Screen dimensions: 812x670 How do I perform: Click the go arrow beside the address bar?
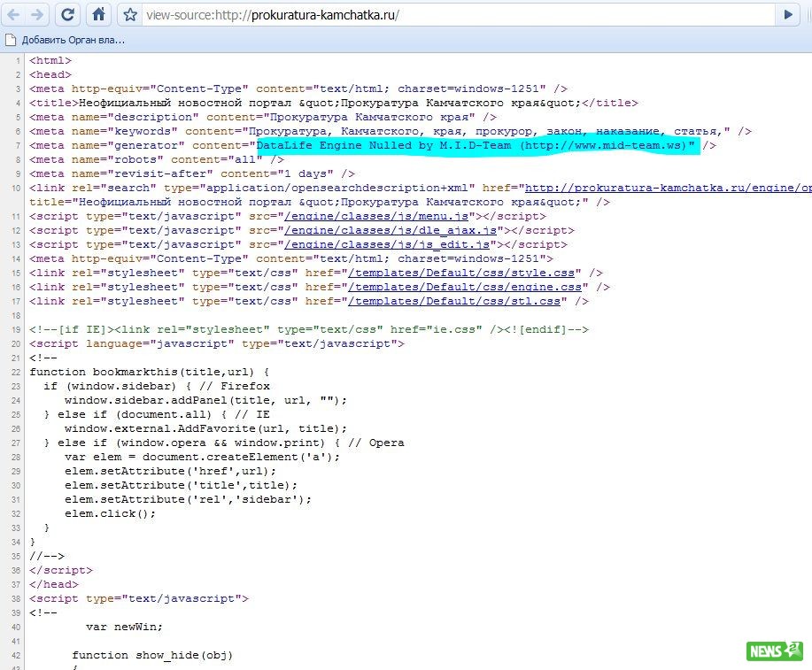[x=788, y=14]
